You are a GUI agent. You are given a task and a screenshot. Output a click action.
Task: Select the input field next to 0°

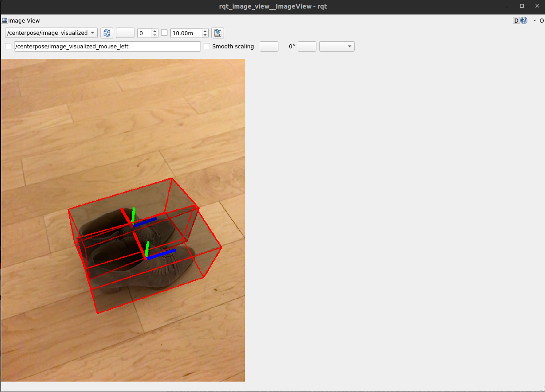pos(307,46)
